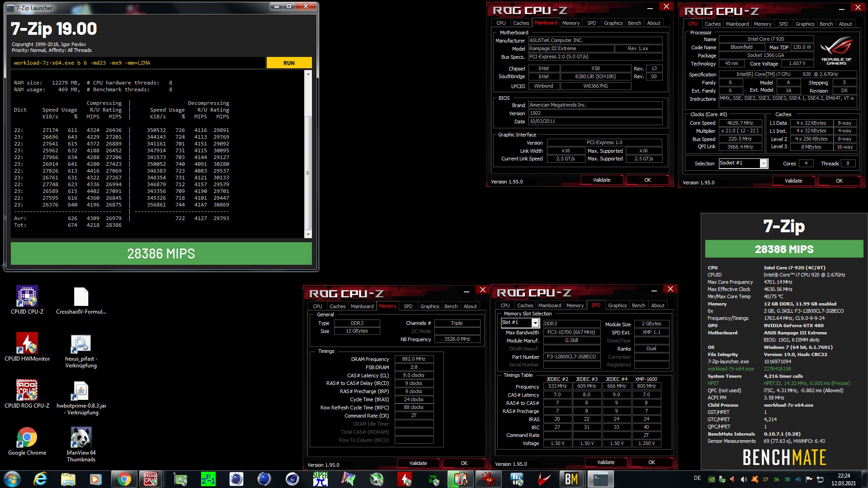The image size is (868, 488).
Task: Open the Action Center flag tray icon
Action: (x=809, y=479)
